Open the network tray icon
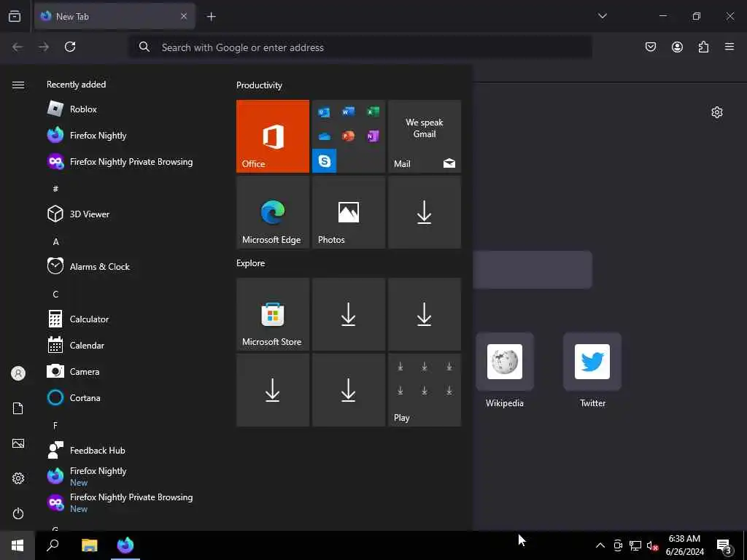 (x=635, y=545)
